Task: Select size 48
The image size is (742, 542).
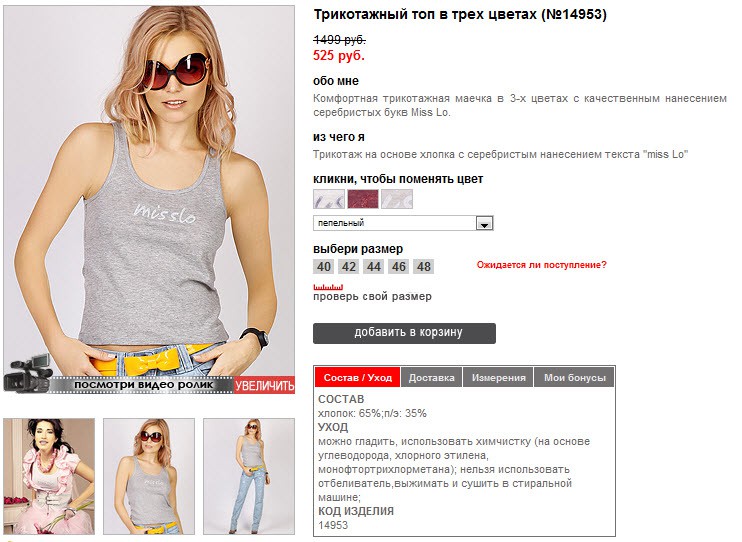Action: [x=424, y=267]
